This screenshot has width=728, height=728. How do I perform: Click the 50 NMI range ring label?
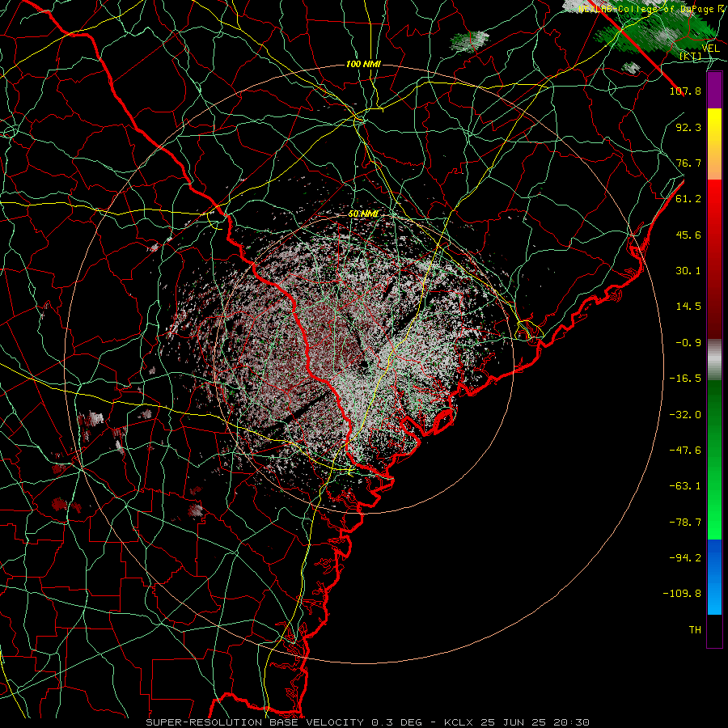[363, 214]
